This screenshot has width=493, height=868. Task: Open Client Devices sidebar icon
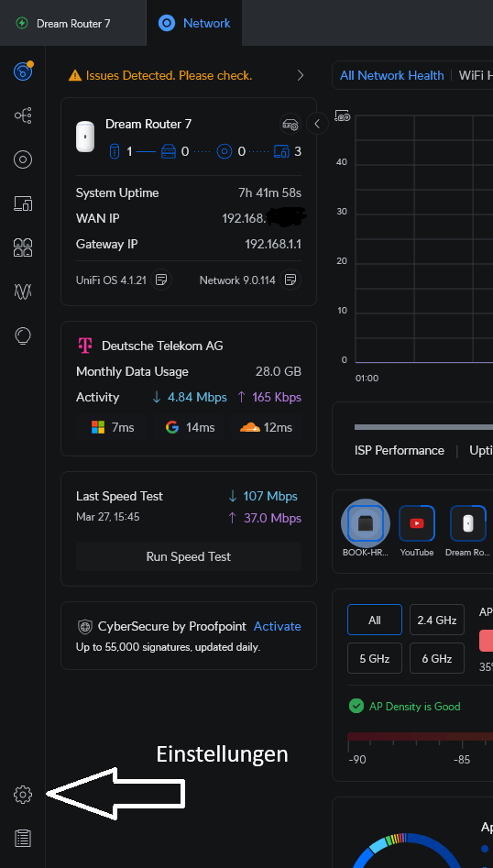23,203
